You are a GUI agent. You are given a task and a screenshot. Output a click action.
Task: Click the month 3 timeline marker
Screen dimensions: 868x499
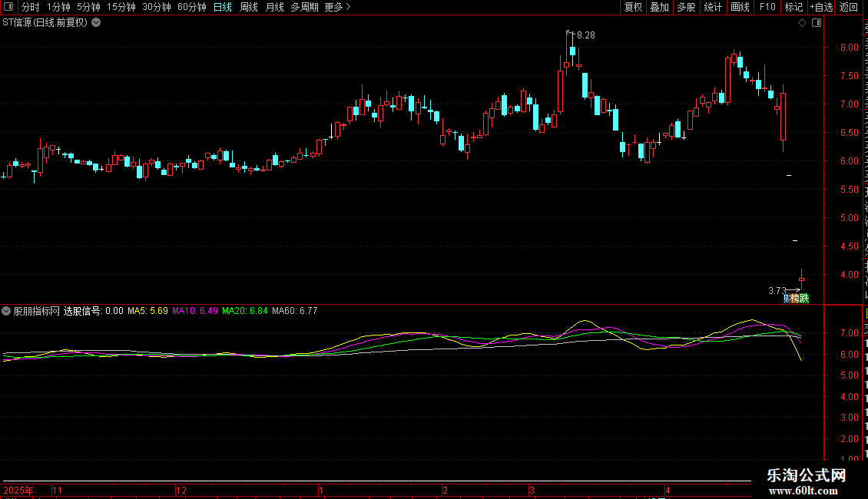point(532,490)
